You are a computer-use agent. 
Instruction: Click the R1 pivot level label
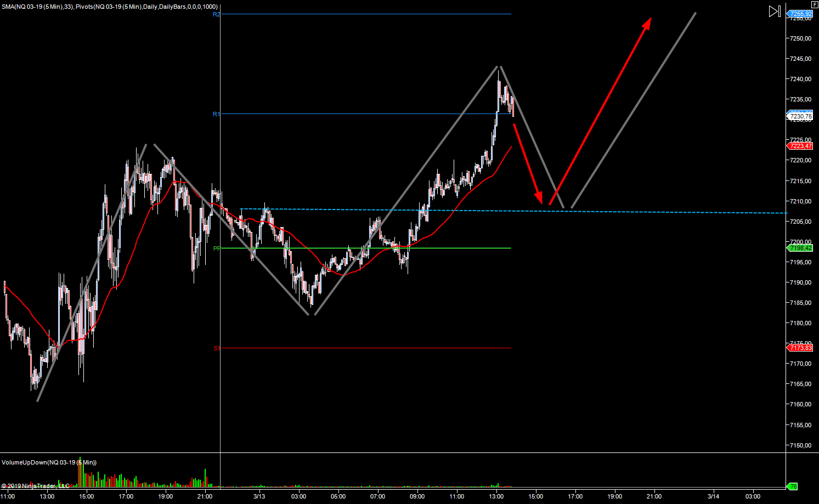point(216,114)
